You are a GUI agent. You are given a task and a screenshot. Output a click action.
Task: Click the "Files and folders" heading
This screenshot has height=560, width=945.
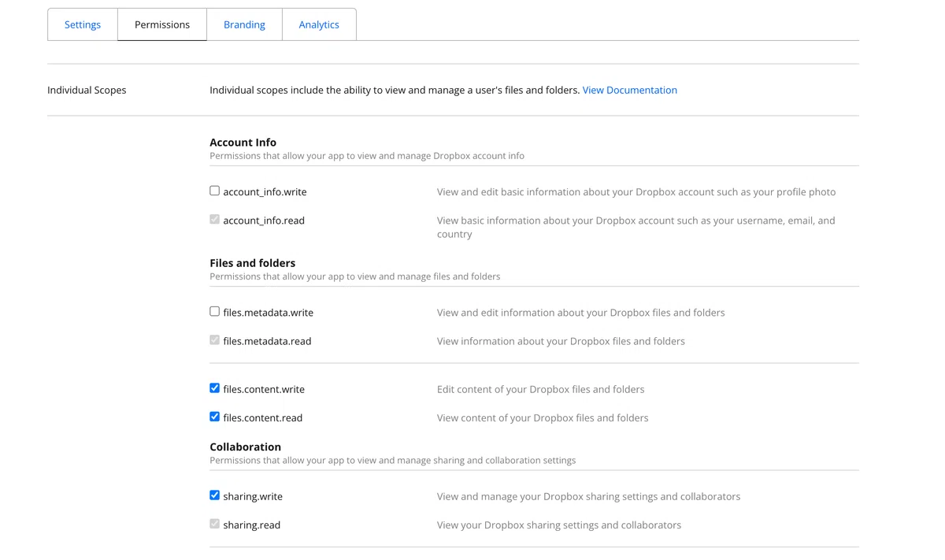click(x=253, y=263)
